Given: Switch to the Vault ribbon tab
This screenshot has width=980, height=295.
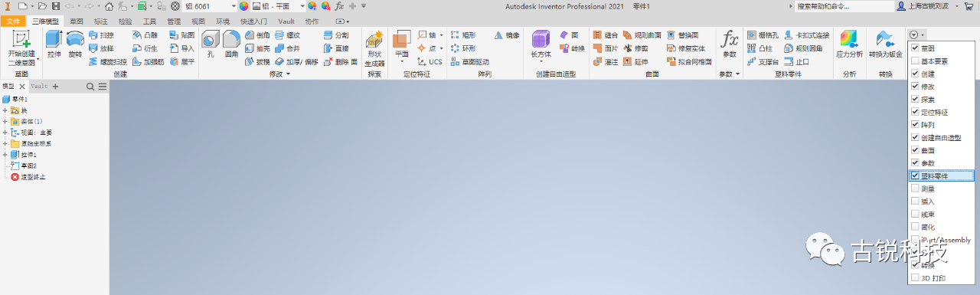Looking at the screenshot, I should pos(286,21).
